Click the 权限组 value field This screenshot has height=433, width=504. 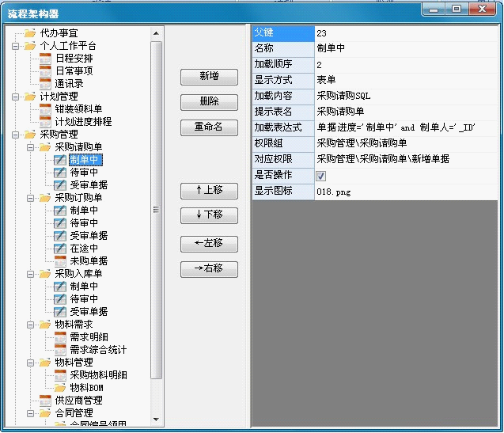[407, 144]
